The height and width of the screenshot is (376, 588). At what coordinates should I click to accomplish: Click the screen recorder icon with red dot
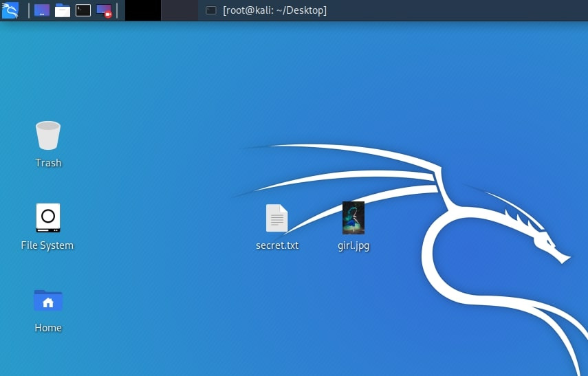point(104,10)
